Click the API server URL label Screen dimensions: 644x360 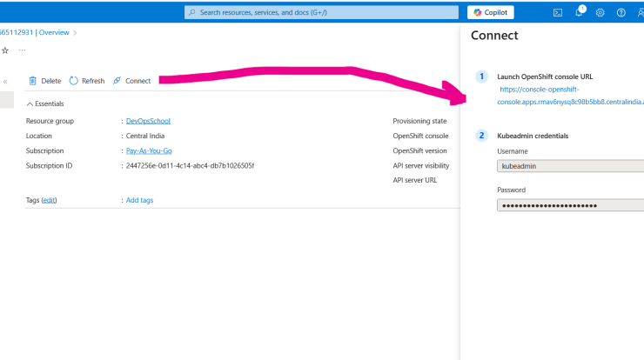pos(415,180)
